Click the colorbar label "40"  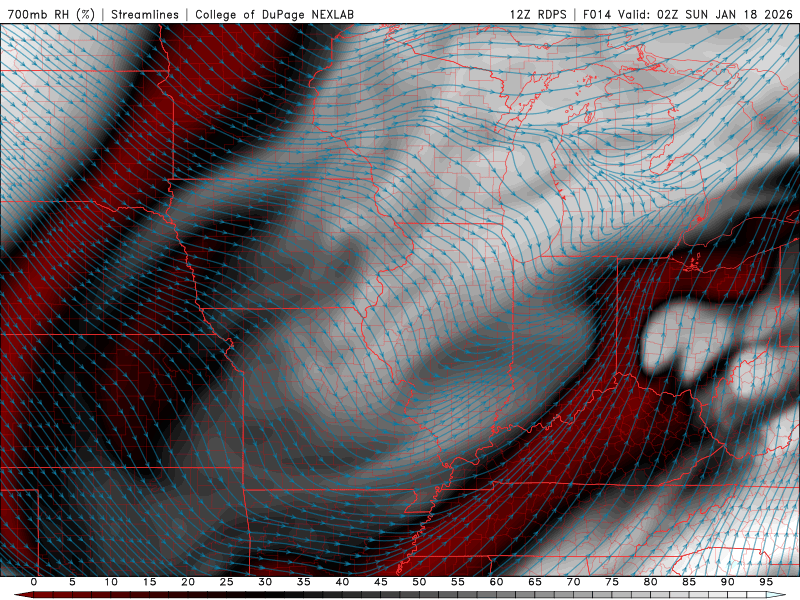pos(342,582)
